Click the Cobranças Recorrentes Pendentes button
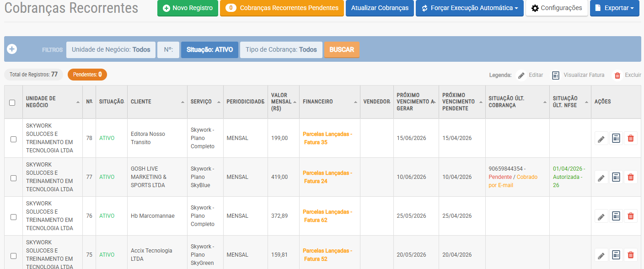This screenshot has height=269, width=644. pyautogui.click(x=282, y=8)
